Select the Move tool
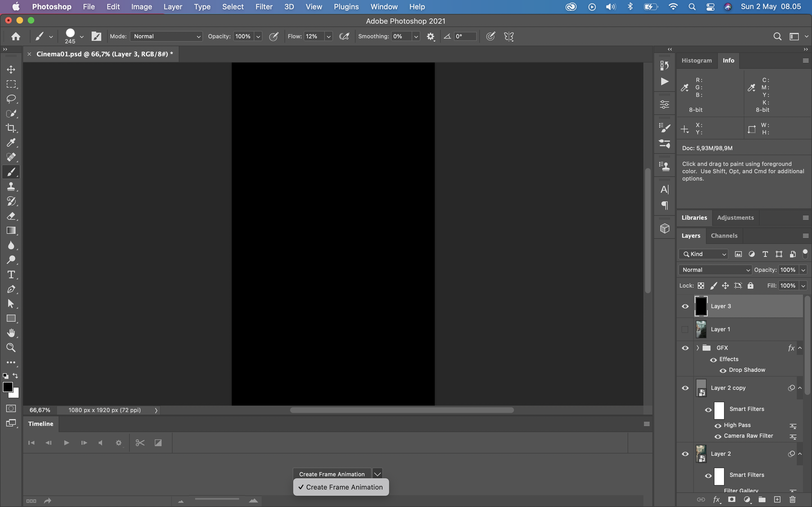This screenshot has height=507, width=812. (x=11, y=70)
